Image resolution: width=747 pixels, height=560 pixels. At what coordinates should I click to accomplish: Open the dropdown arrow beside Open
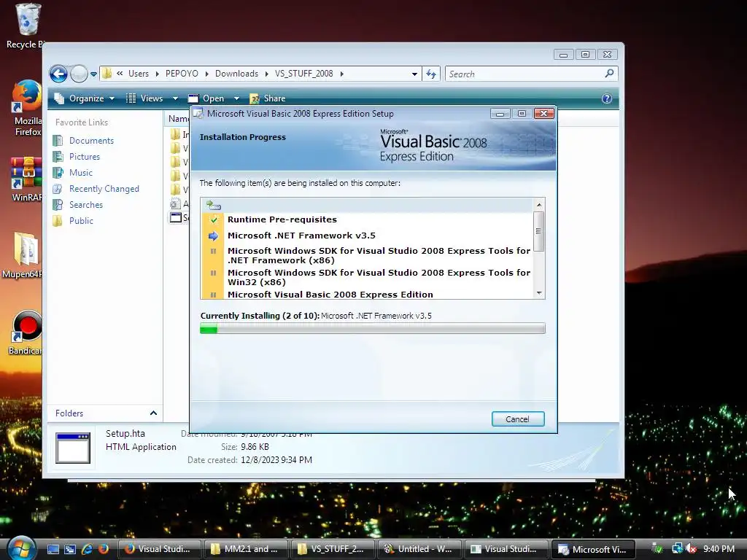(x=236, y=98)
